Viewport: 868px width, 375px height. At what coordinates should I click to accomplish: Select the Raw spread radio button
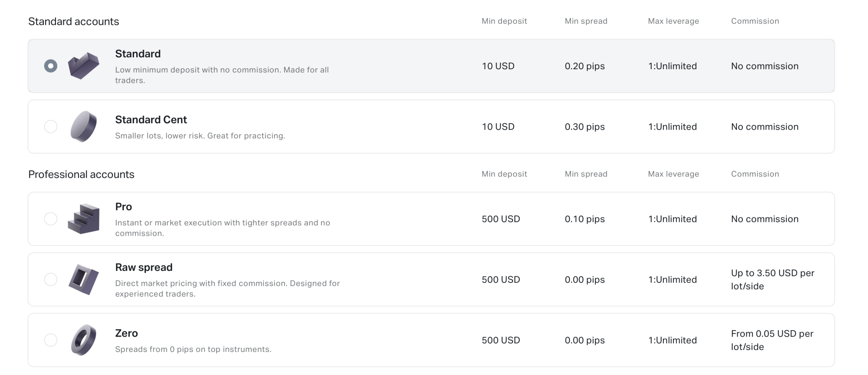point(51,279)
